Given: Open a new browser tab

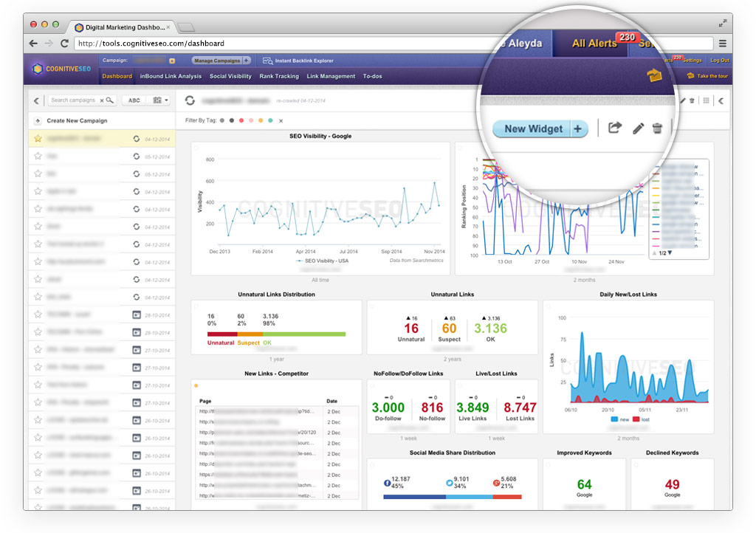Looking at the screenshot, I should (x=185, y=27).
